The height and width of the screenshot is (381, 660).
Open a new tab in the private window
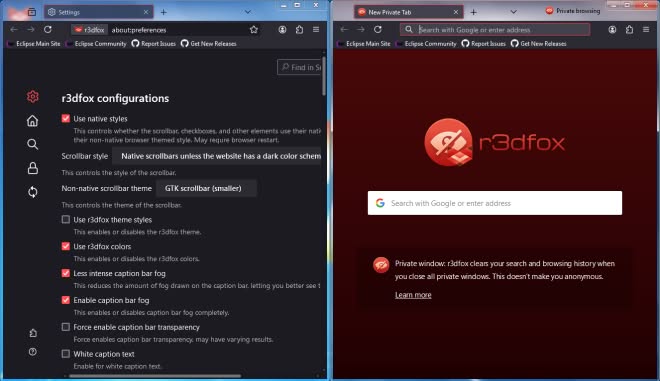pyautogui.click(x=474, y=12)
